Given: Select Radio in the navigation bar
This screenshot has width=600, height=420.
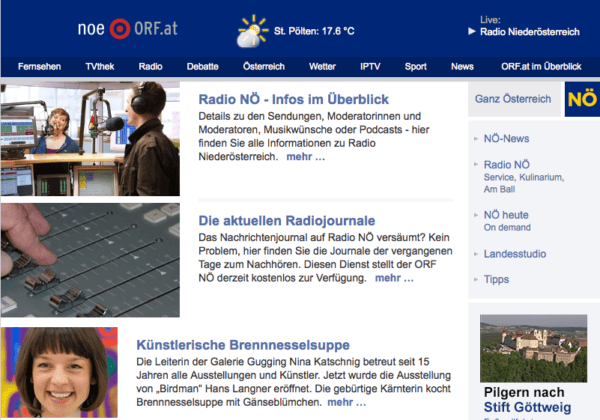Looking at the screenshot, I should pyautogui.click(x=150, y=67).
